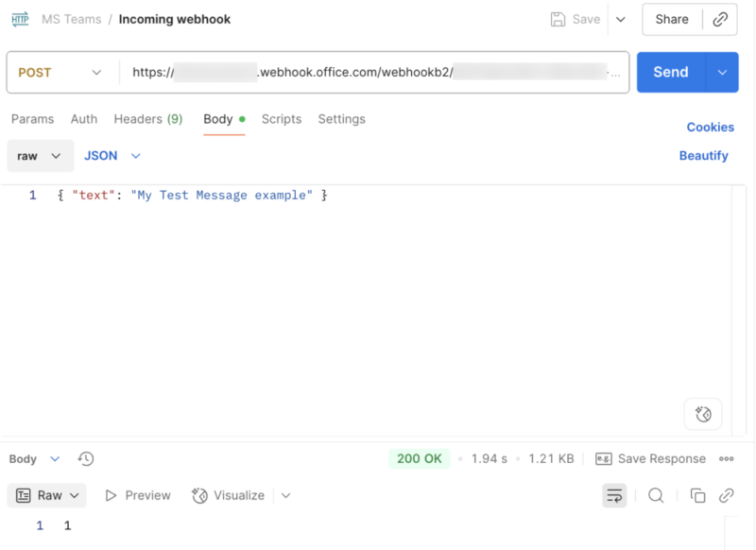Screen dimensions: 756x550
Task: Click Save Response button text
Action: point(661,458)
